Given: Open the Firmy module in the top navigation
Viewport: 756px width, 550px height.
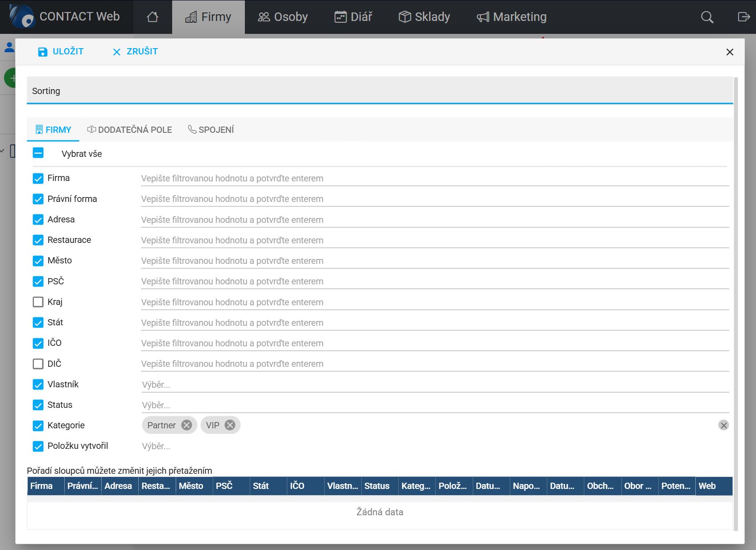Looking at the screenshot, I should 208,17.
